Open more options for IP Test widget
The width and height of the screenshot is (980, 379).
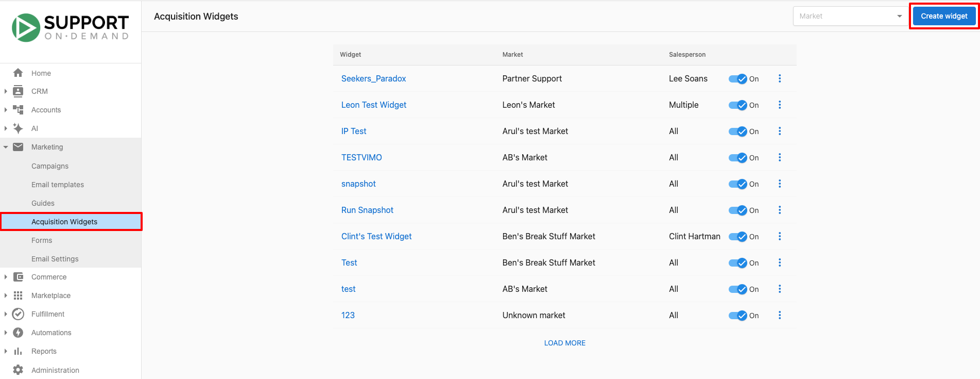(780, 131)
